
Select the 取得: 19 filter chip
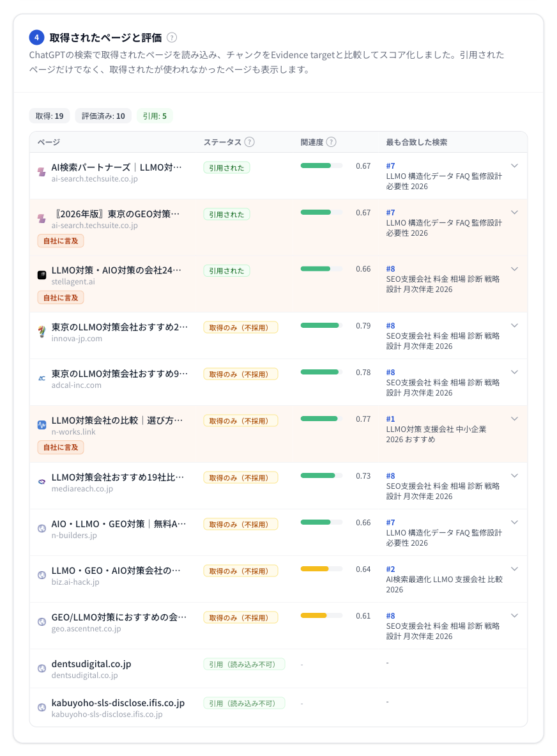click(50, 116)
